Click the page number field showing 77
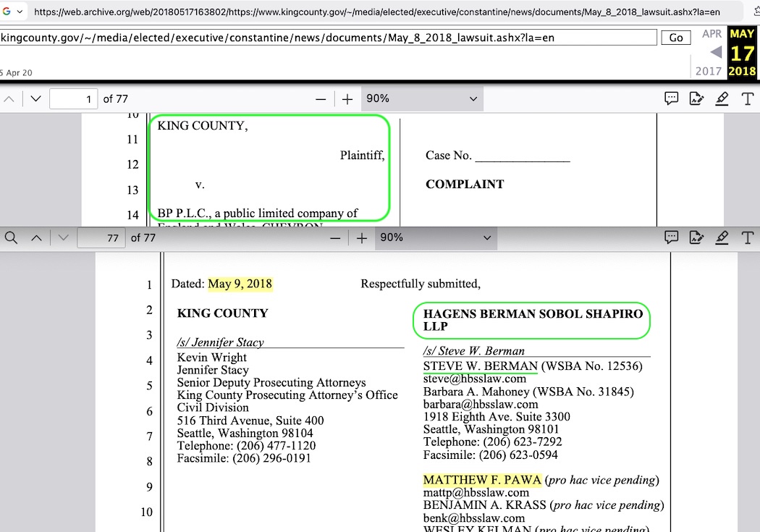 (101, 237)
